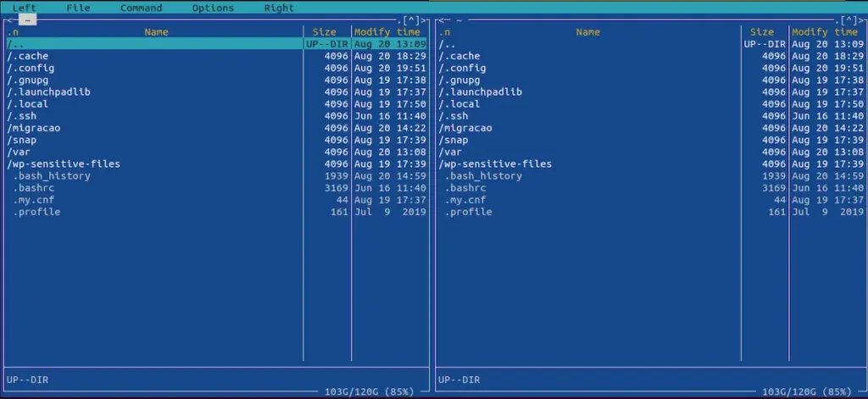Click right panel UP--DIR status line
The width and height of the screenshot is (868, 399).
pyautogui.click(x=459, y=380)
